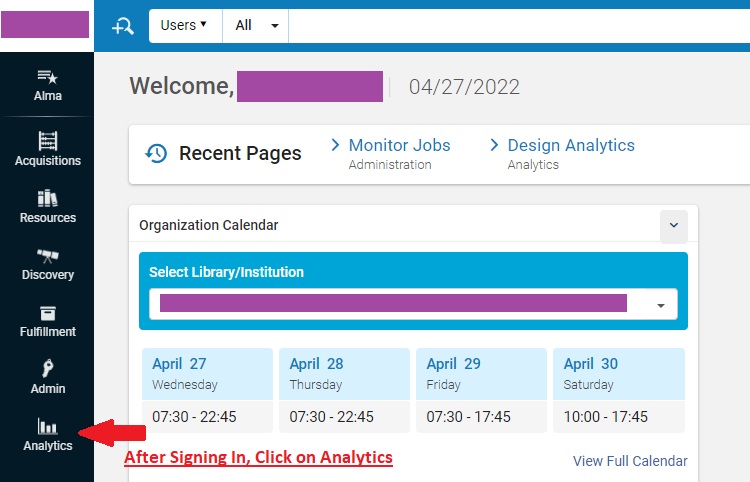The image size is (750, 482).
Task: Click the persistent search magnifier icon
Action: (122, 26)
